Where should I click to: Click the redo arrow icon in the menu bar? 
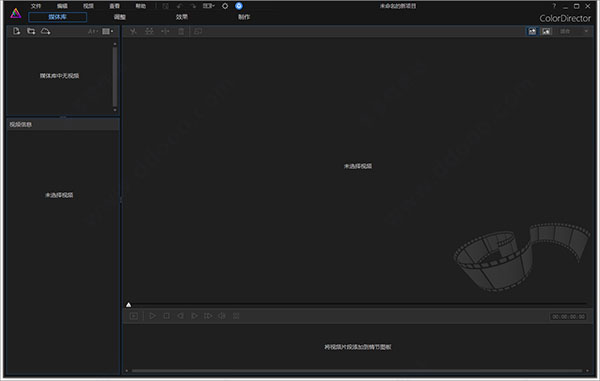(193, 6)
